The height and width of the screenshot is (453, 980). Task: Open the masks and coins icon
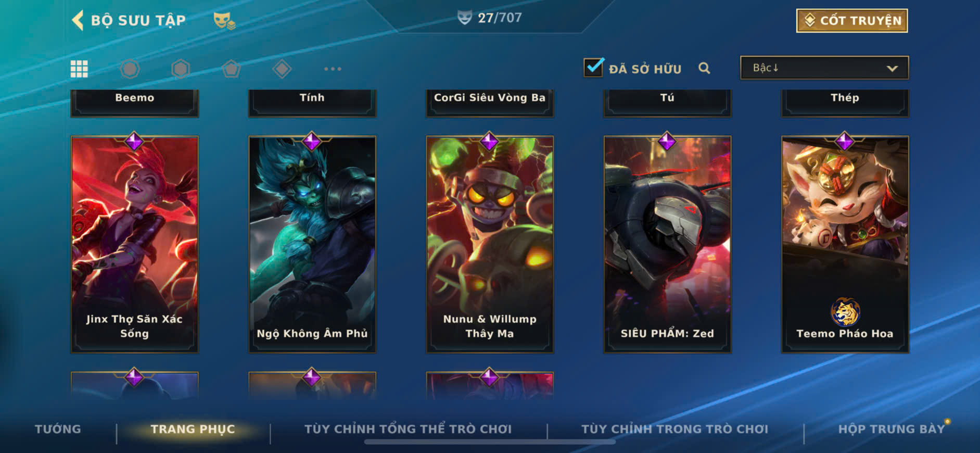coord(224,21)
